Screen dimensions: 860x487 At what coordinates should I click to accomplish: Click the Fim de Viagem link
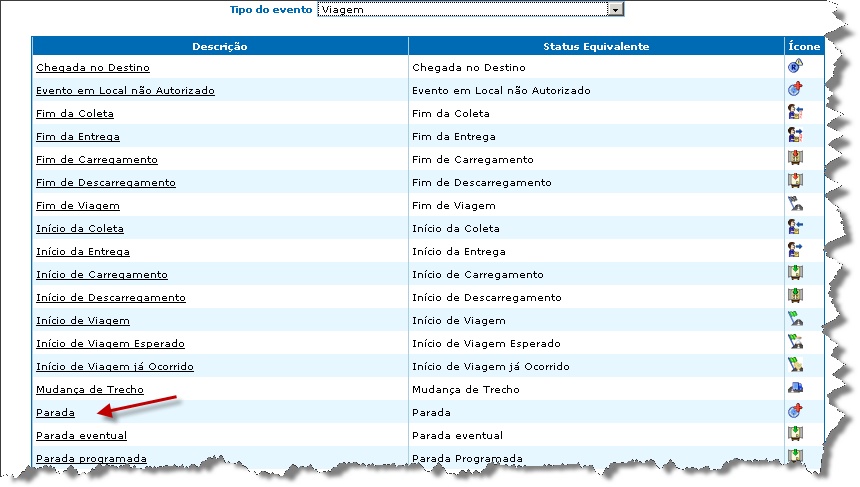coord(78,206)
